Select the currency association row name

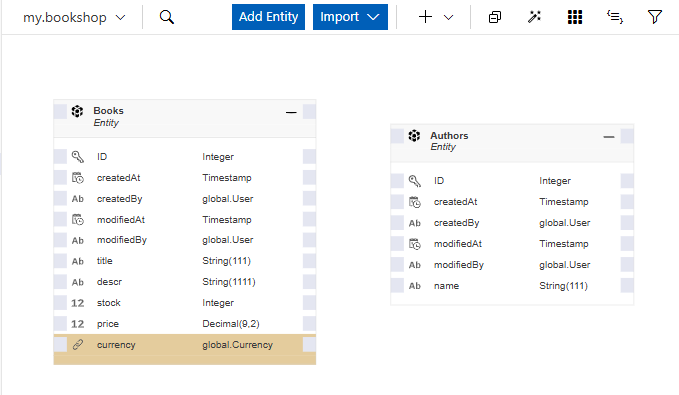(116, 345)
